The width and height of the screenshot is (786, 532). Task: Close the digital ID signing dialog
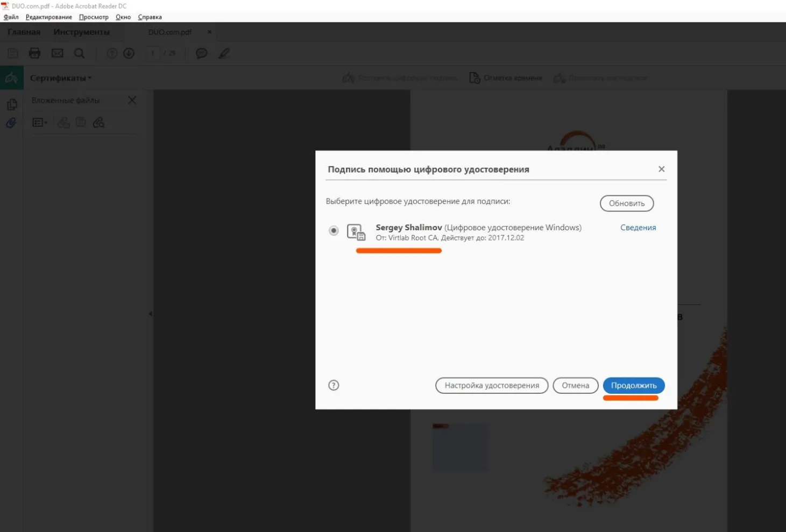[x=661, y=169]
